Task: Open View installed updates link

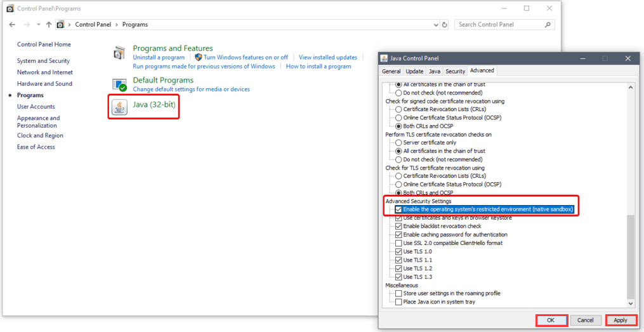Action: [328, 58]
